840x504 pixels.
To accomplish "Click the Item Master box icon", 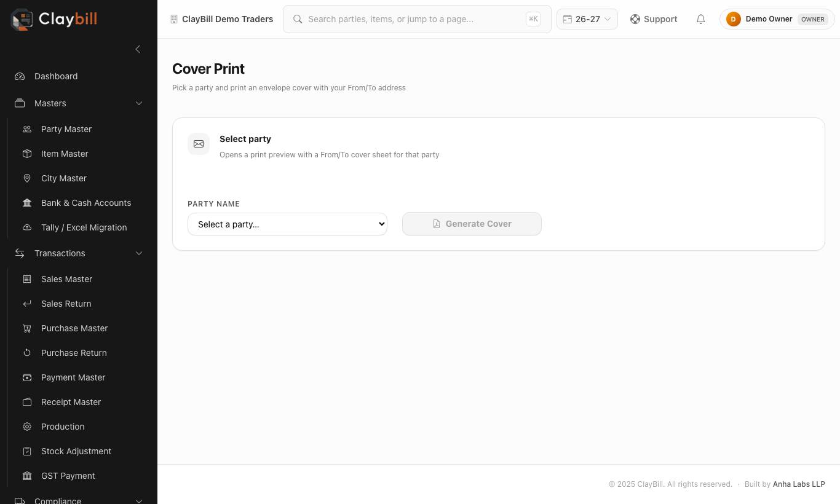I will [x=27, y=154].
